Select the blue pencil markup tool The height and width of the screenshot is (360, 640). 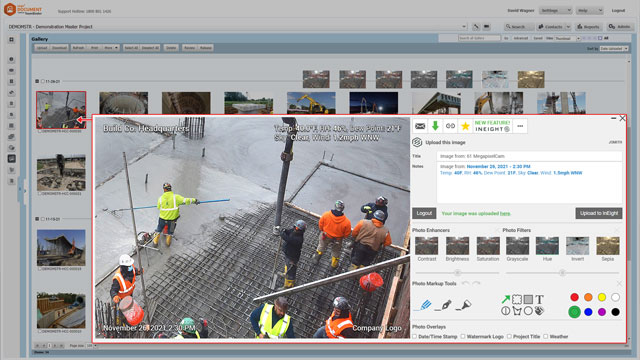(x=423, y=305)
